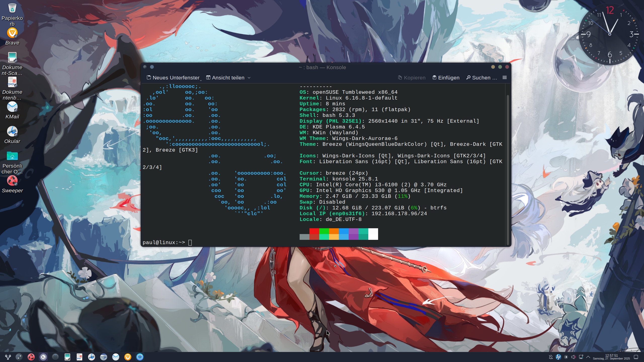
Task: Click Einfügen to paste in terminal
Action: [446, 78]
